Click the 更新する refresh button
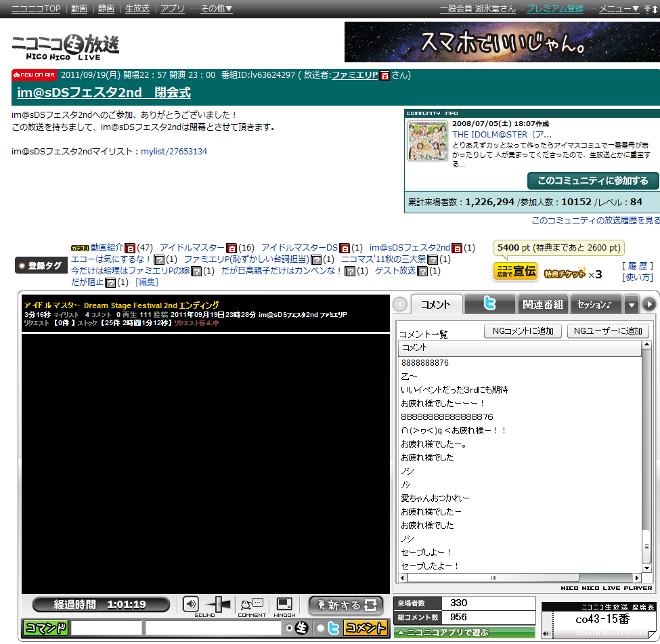This screenshot has height=644, width=660. tap(346, 605)
